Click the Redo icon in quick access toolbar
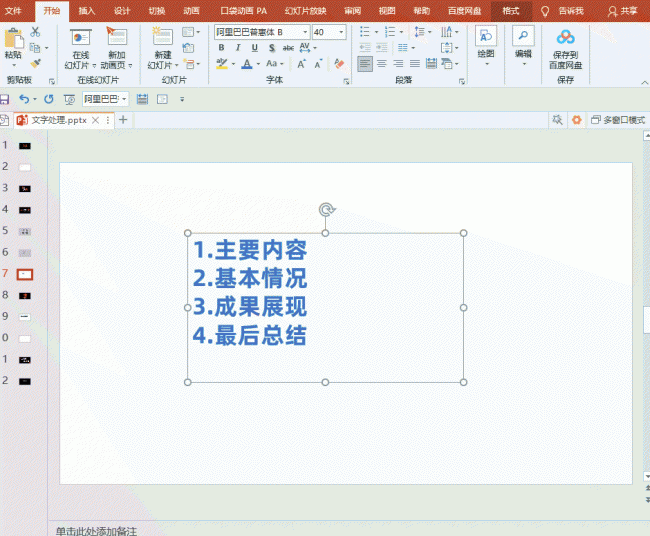Viewport: 650px width, 536px height. [x=49, y=99]
